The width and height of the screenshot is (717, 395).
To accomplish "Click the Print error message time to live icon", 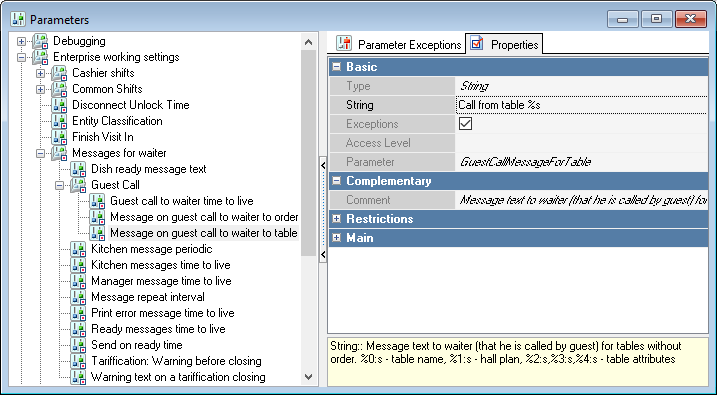I will 78,313.
